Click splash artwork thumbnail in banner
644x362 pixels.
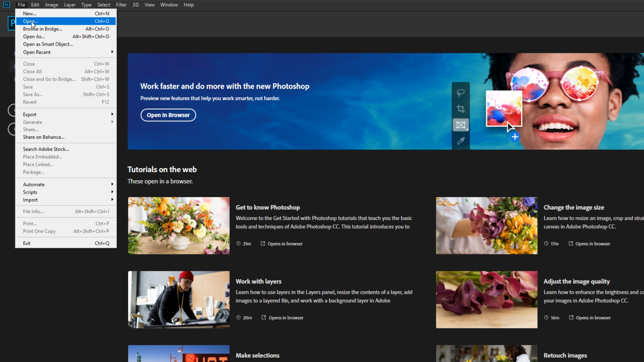504,109
